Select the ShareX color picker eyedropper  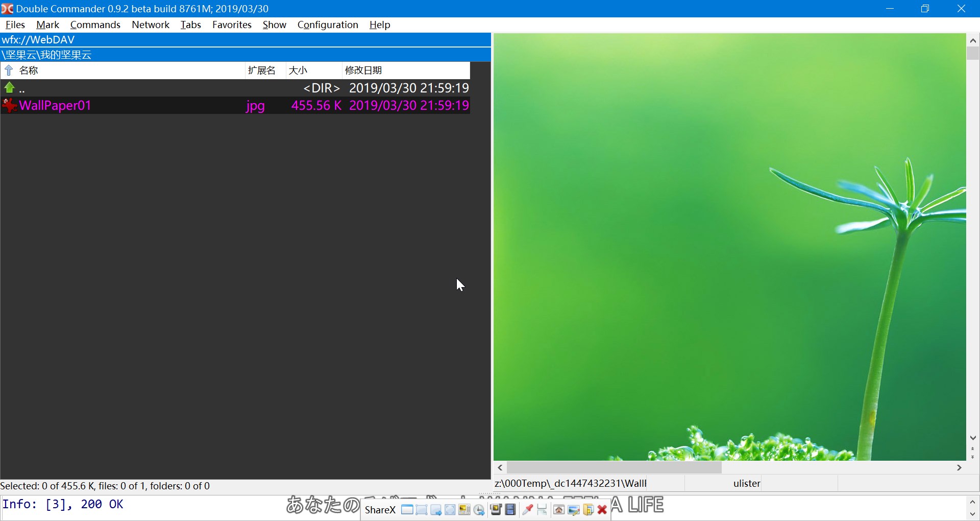point(528,510)
